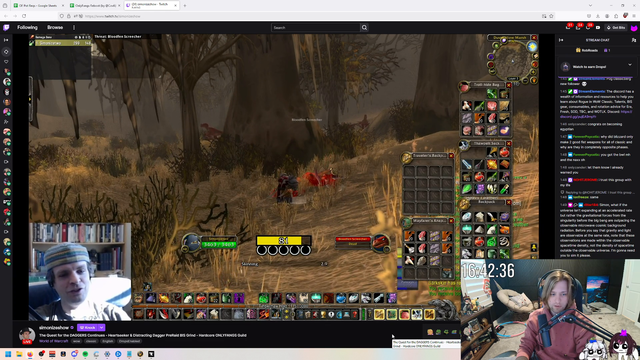This screenshot has height=360, width=640.
Task: Open the more options menu beside Browse
Action: click(x=74, y=27)
